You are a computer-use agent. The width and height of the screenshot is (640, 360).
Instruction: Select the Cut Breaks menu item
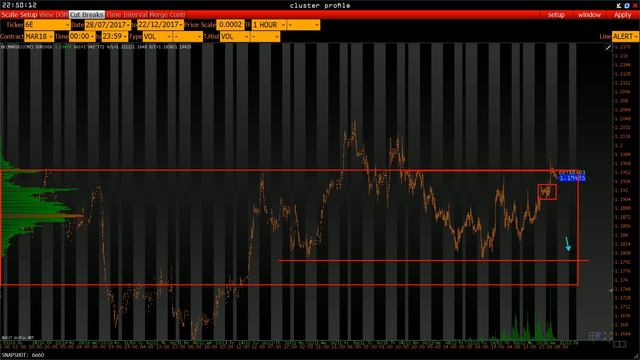(87, 15)
